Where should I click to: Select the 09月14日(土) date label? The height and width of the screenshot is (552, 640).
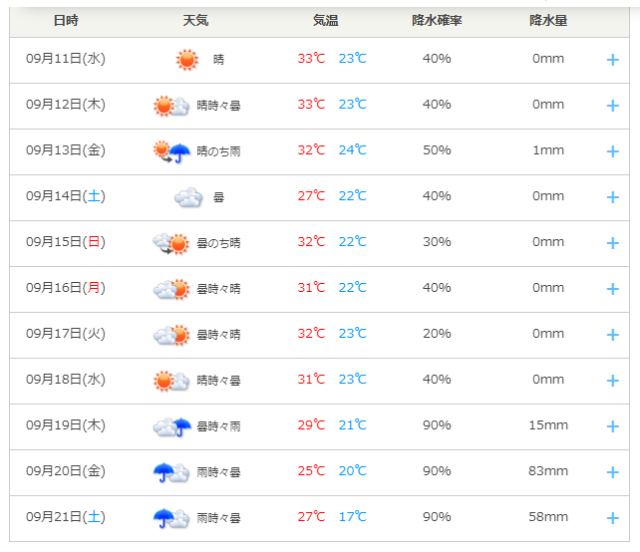point(66,196)
